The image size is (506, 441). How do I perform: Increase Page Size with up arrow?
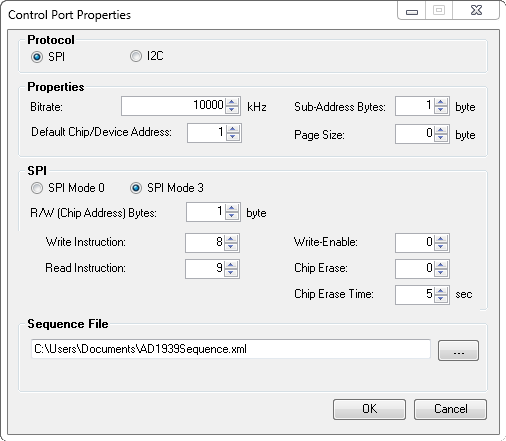pos(441,130)
